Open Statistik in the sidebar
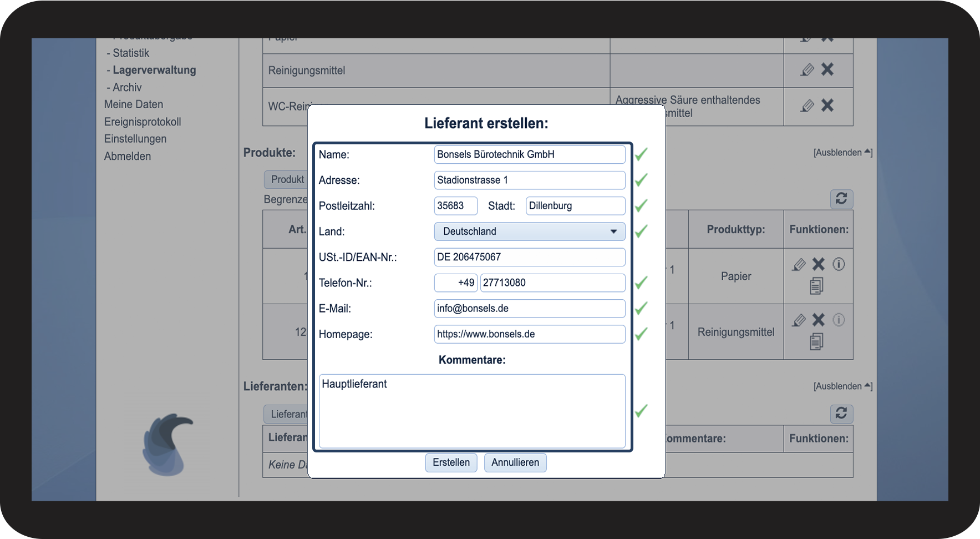The width and height of the screenshot is (980, 539). tap(131, 53)
